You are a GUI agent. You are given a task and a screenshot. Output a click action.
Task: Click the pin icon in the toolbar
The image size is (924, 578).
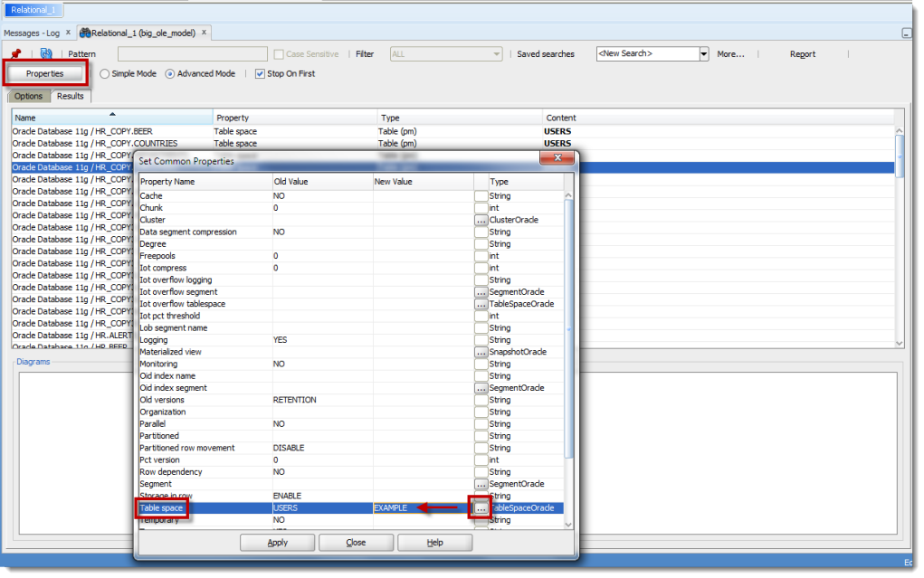(x=14, y=53)
